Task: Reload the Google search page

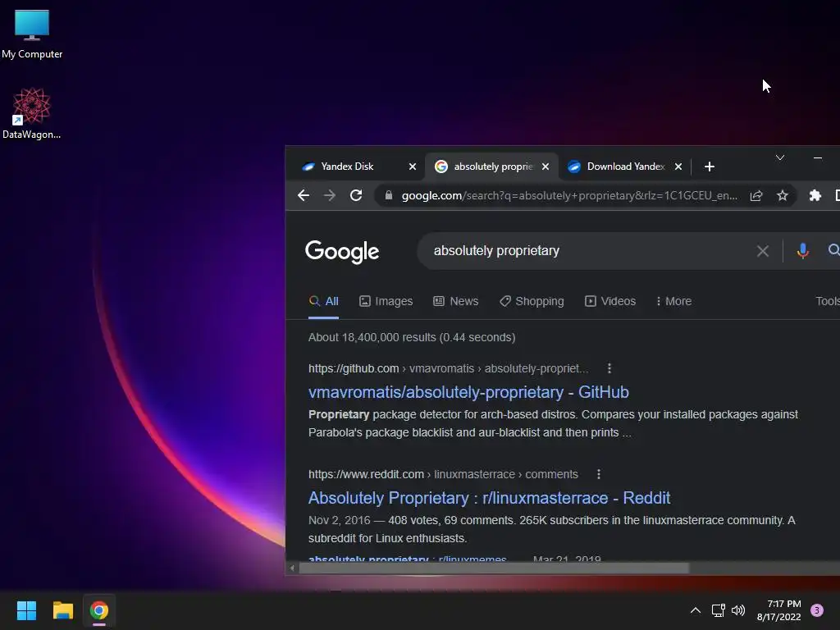Action: 356,195
